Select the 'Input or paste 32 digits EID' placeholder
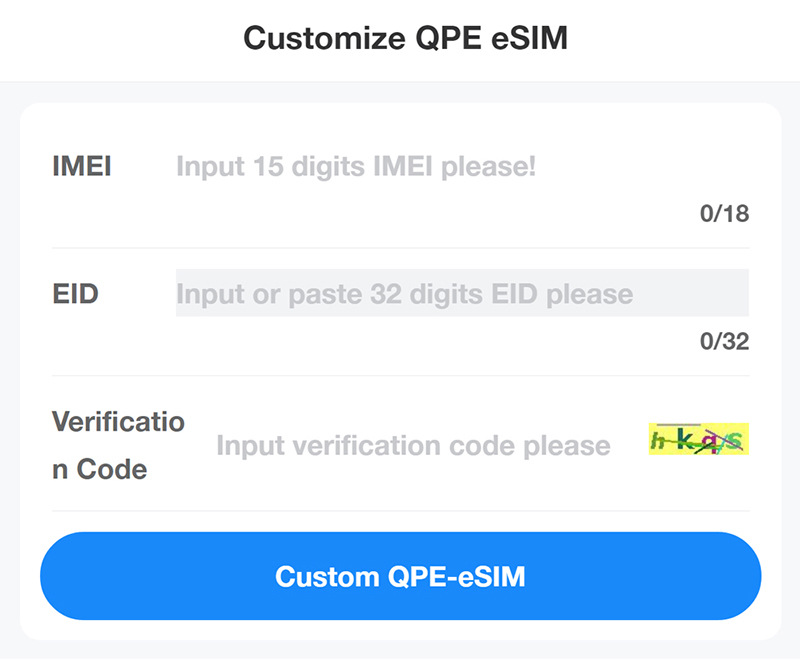The width and height of the screenshot is (800, 660). (x=404, y=294)
